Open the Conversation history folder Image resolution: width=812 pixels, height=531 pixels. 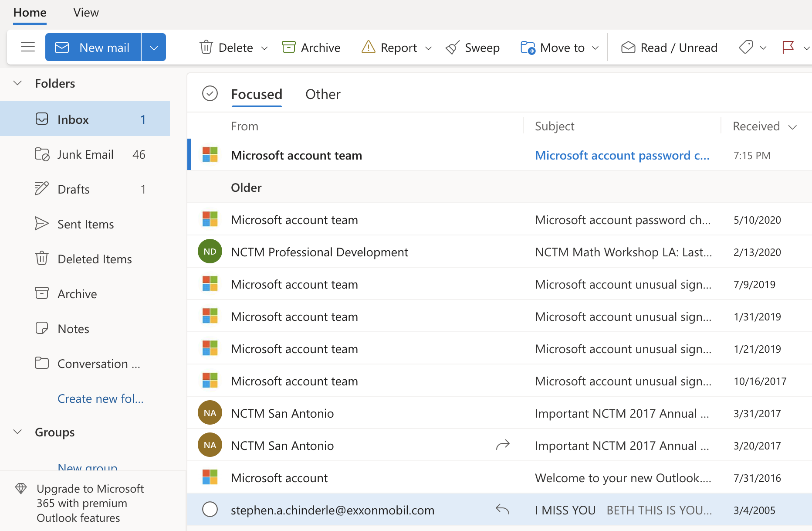tap(85, 364)
